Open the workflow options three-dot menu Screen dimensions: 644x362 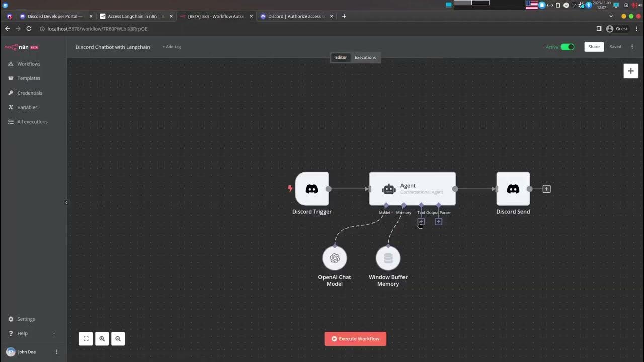pos(632,47)
